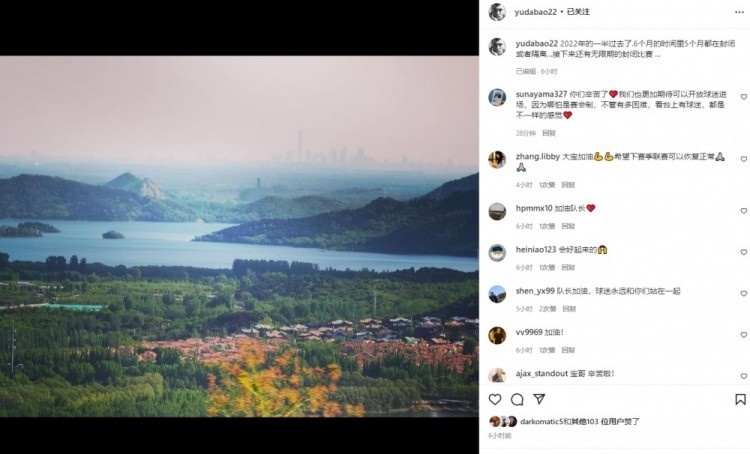This screenshot has height=454, width=750.
Task: Reply to shen_yx99's comment
Action: (x=569, y=309)
